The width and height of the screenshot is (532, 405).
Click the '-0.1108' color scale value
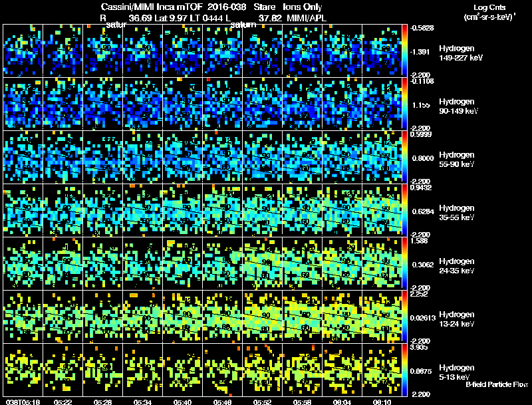(422, 81)
